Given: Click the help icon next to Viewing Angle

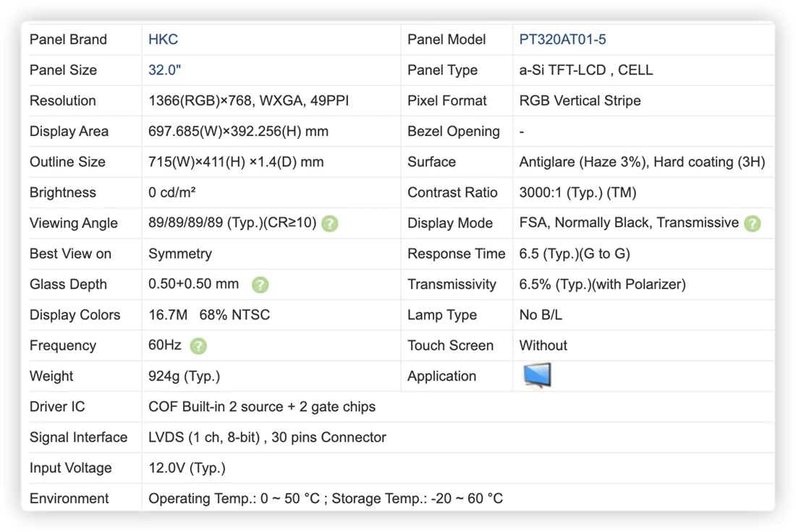Looking at the screenshot, I should [x=330, y=224].
